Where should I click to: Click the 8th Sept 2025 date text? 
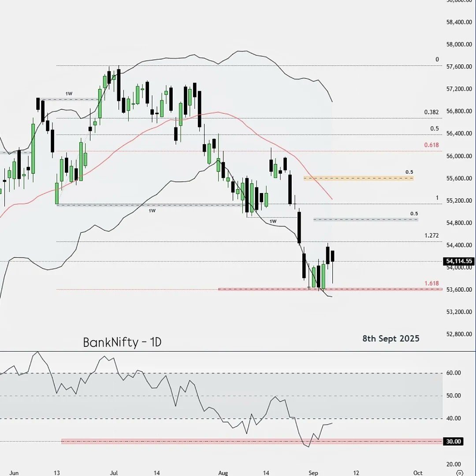[x=390, y=338]
